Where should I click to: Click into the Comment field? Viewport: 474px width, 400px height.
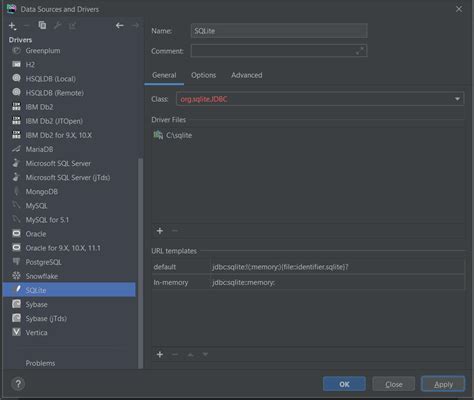coord(279,51)
